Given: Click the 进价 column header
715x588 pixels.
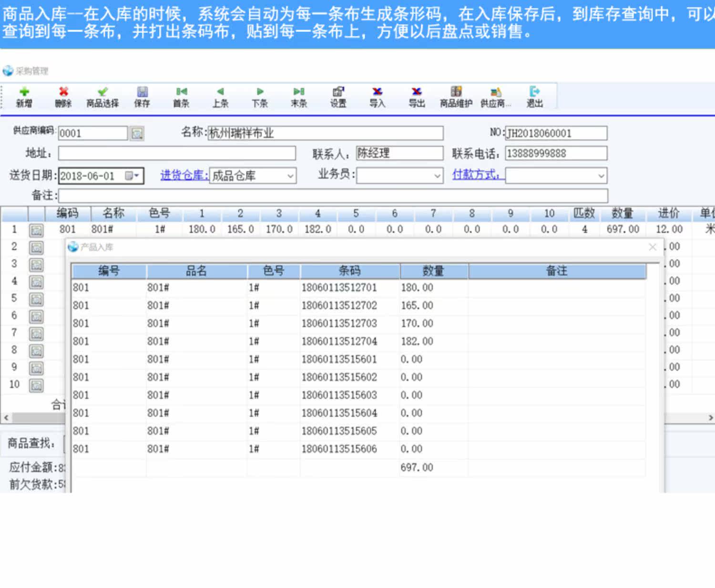Looking at the screenshot, I should (x=669, y=213).
